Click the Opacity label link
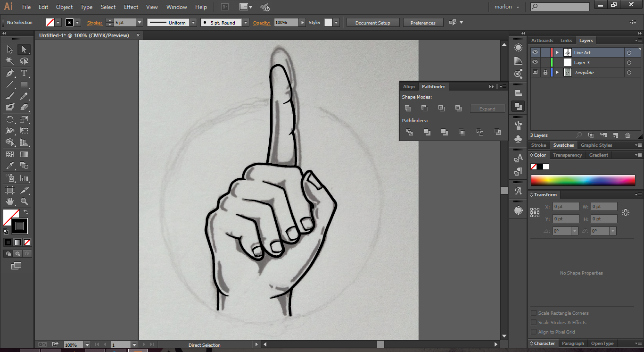 (x=262, y=23)
